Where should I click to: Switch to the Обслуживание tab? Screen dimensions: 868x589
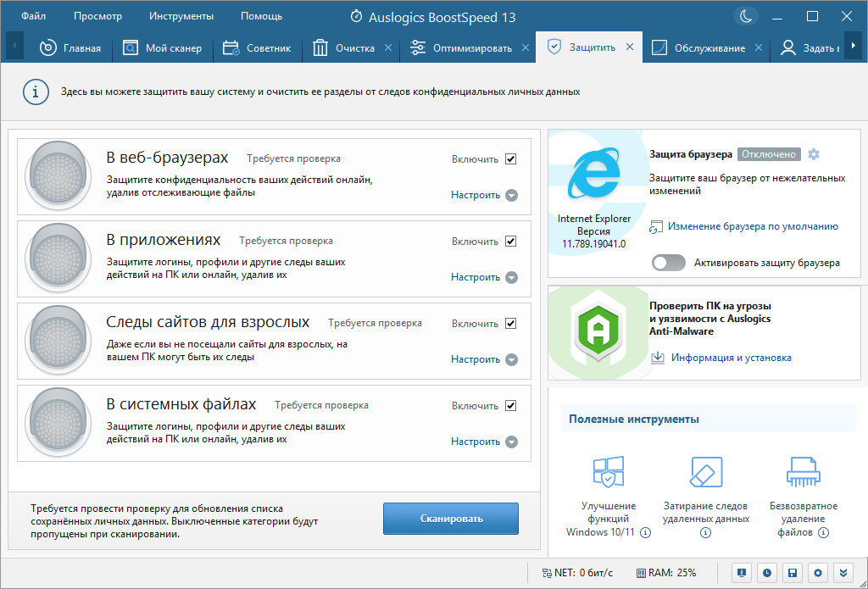(x=699, y=48)
